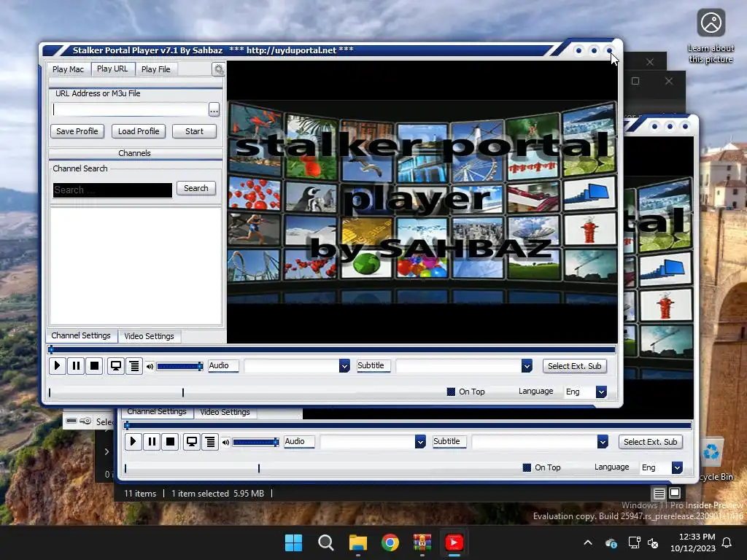Expand the Audio track dropdown in front window
This screenshot has height=560, width=747.
pyautogui.click(x=344, y=366)
